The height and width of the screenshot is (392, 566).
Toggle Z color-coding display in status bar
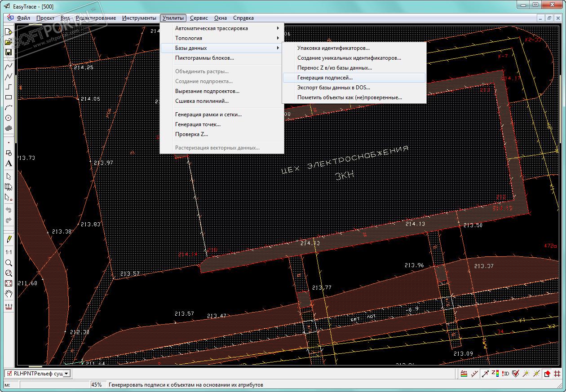pyautogui.click(x=495, y=373)
